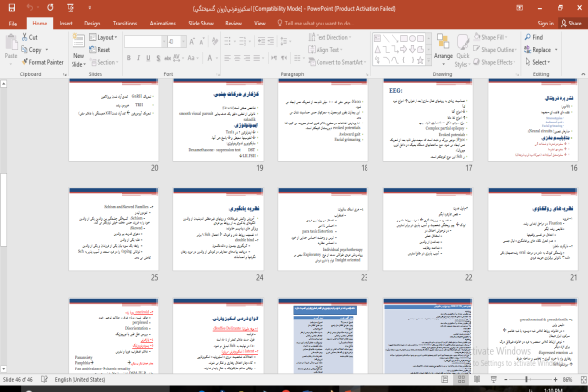Click Convert to SmartArt
588x392 pixels.
(336, 62)
